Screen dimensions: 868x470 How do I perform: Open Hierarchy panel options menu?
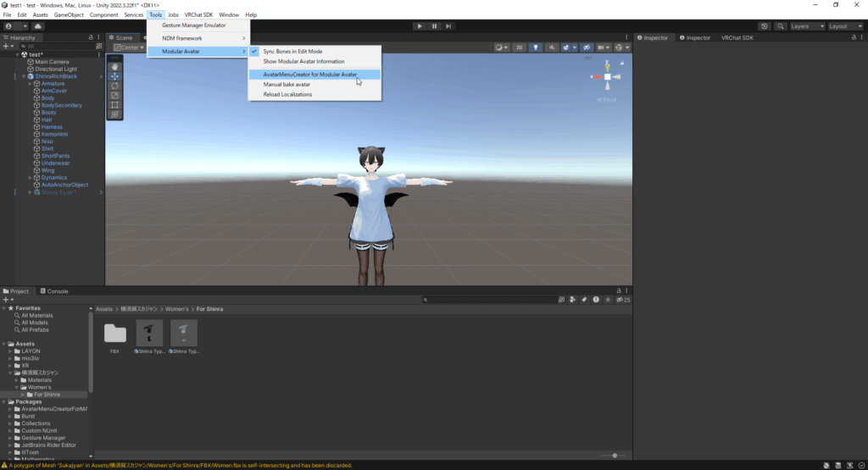click(x=98, y=37)
